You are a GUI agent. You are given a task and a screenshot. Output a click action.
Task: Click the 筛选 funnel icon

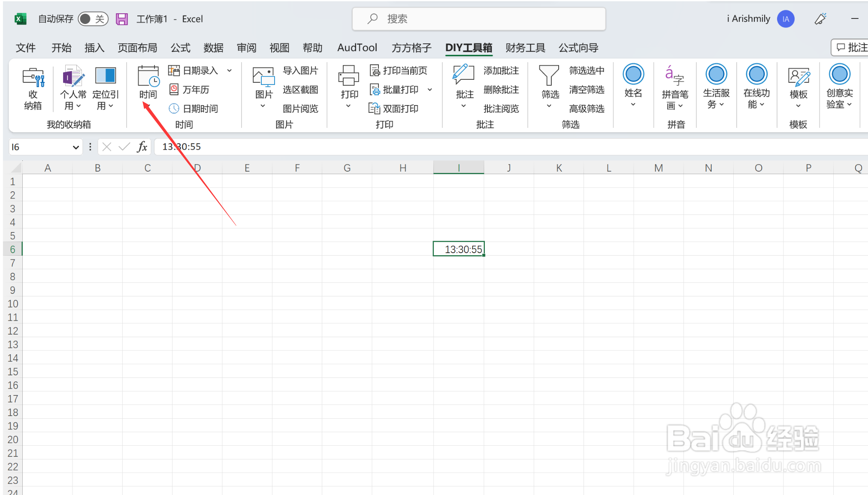[x=549, y=75]
